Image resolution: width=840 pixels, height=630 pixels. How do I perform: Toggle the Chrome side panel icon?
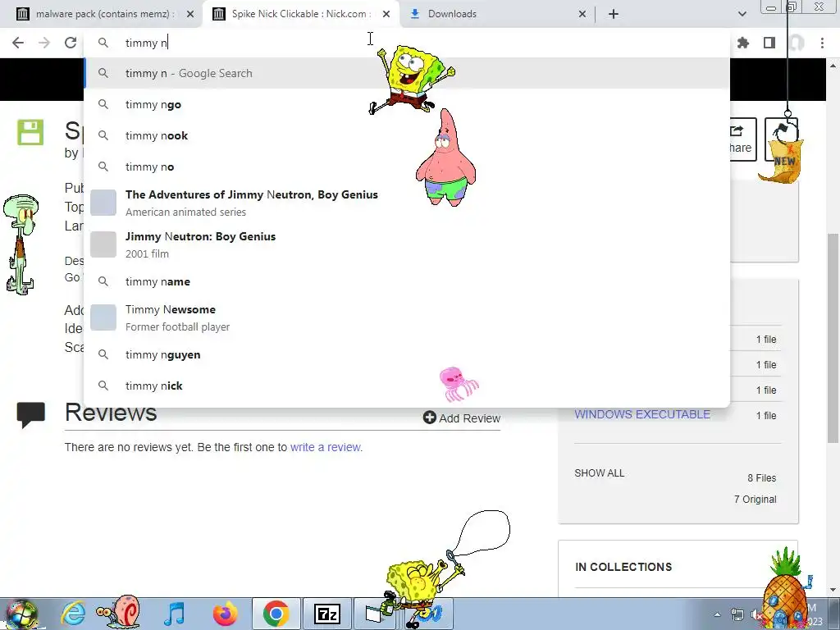tap(769, 43)
